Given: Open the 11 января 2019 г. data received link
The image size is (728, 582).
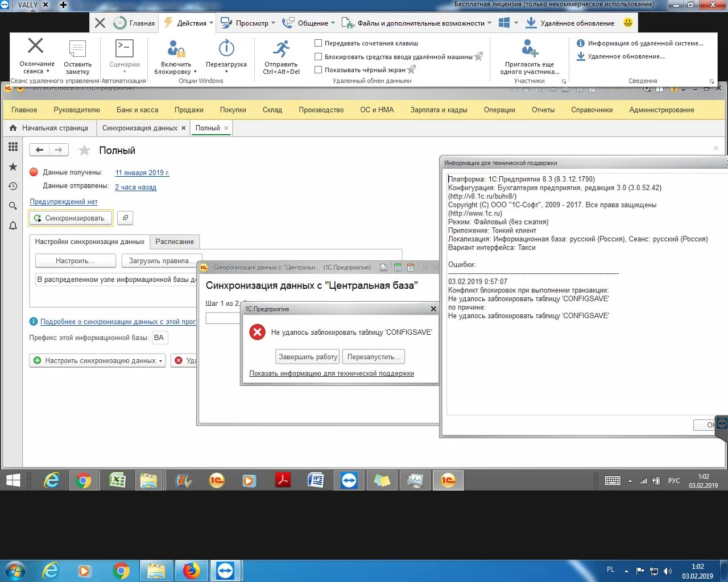Looking at the screenshot, I should 142,173.
